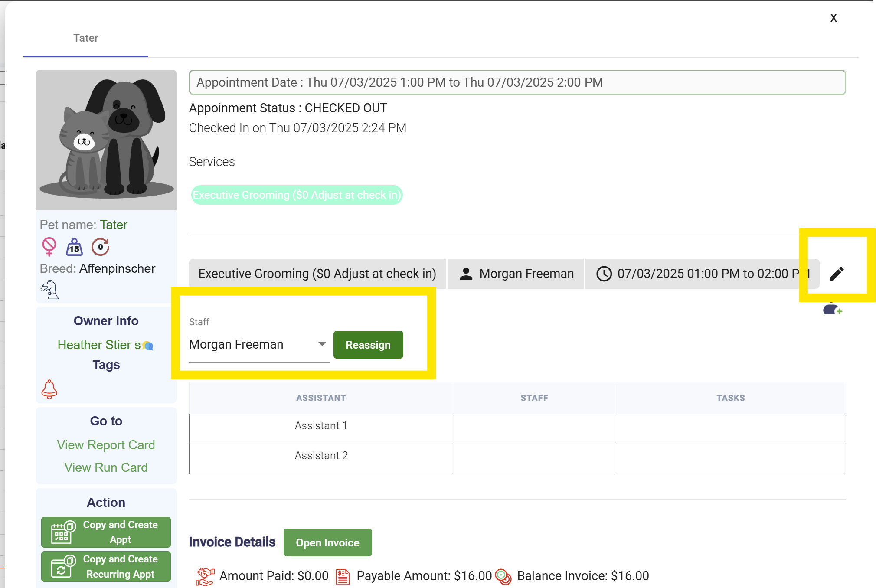The width and height of the screenshot is (876, 588).
Task: Click the owner chat bubble icon
Action: click(x=148, y=346)
